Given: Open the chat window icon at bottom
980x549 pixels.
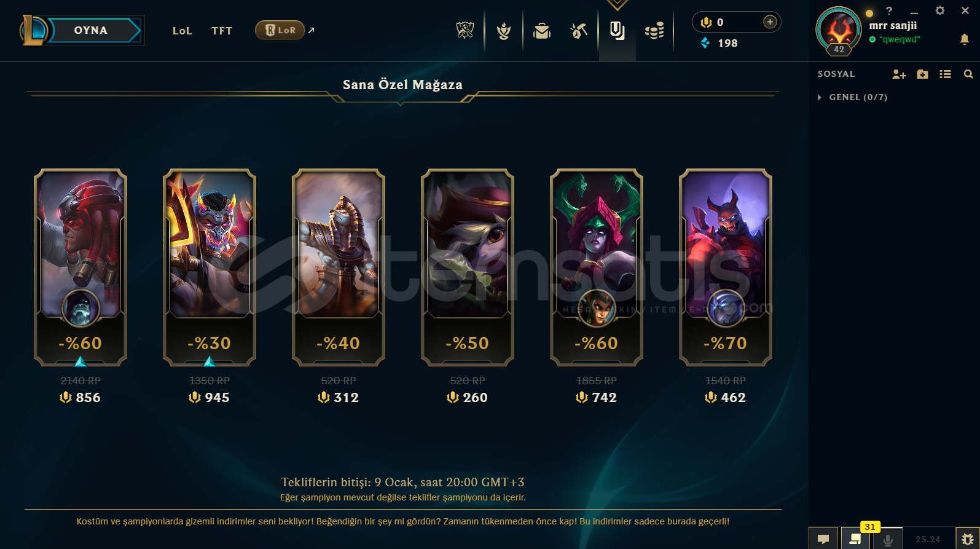Looking at the screenshot, I should click(823, 539).
